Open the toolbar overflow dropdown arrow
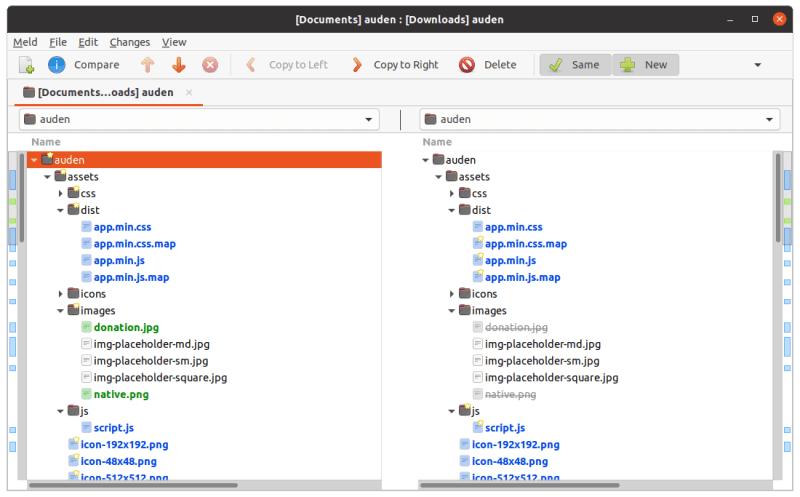 [757, 65]
